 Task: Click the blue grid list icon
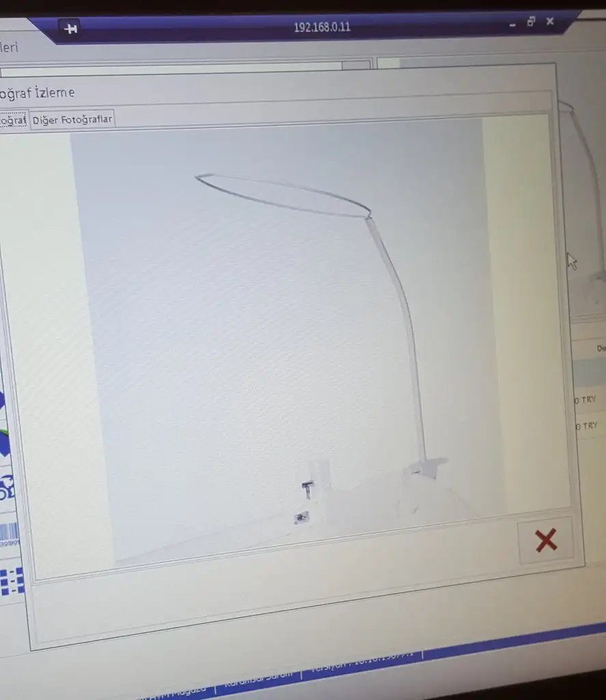click(12, 581)
